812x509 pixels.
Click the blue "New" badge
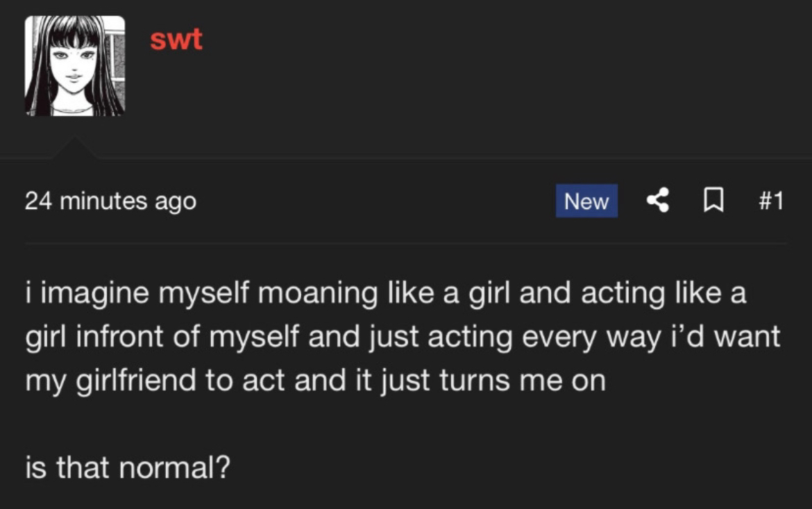pos(586,201)
